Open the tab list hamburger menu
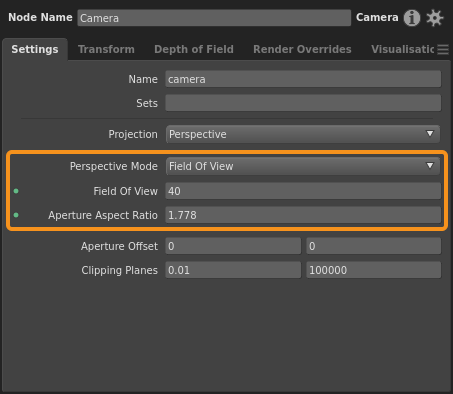Screen dimensions: 453x394 [443, 49]
